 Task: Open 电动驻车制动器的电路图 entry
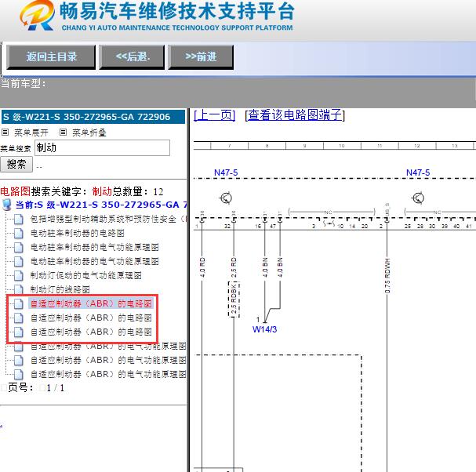pos(77,233)
